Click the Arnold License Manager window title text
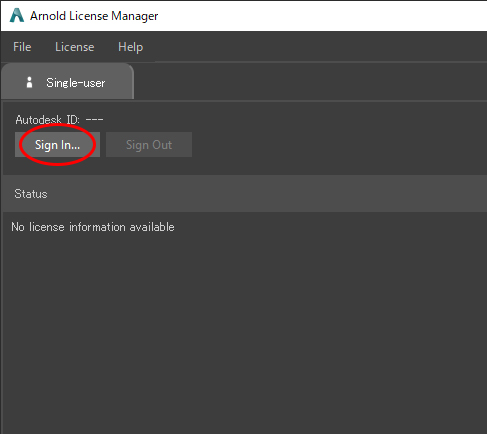Image resolution: width=487 pixels, height=434 pixels. tap(94, 16)
